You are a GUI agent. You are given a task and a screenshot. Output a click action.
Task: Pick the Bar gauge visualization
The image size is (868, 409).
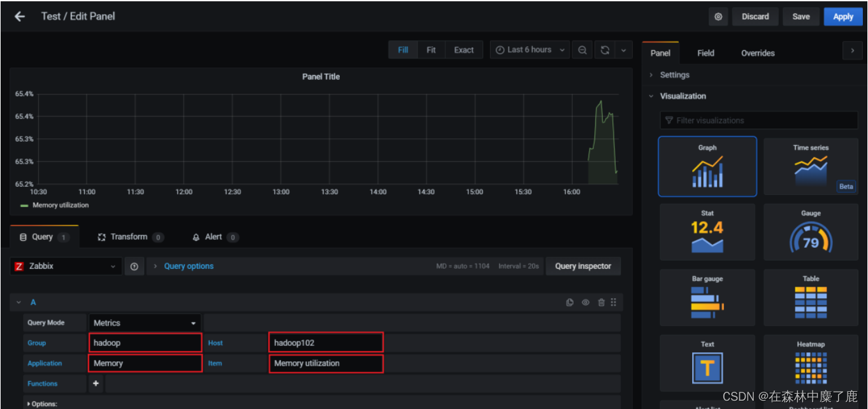click(x=707, y=298)
